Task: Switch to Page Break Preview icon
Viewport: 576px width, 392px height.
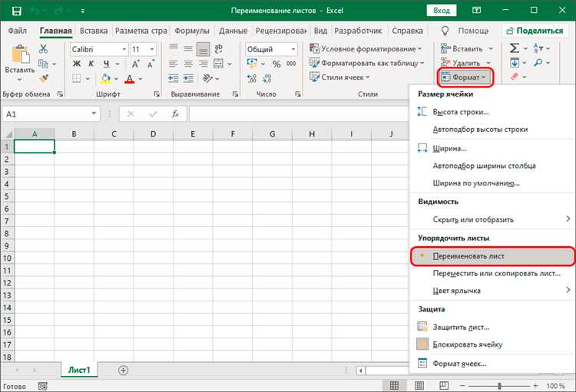Action: (444, 385)
